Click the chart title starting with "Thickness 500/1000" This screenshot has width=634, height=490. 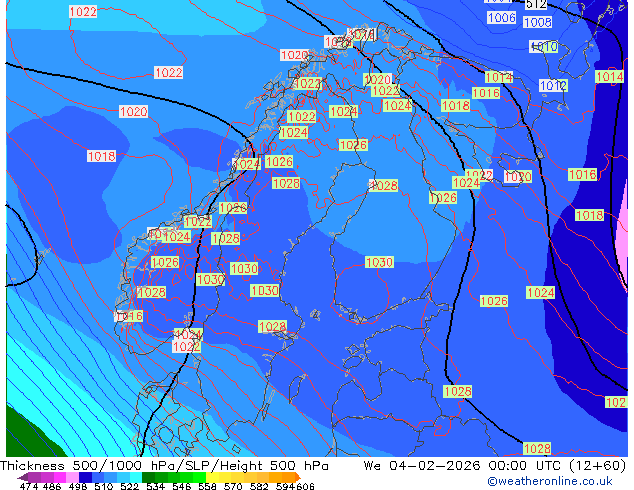click(x=164, y=466)
